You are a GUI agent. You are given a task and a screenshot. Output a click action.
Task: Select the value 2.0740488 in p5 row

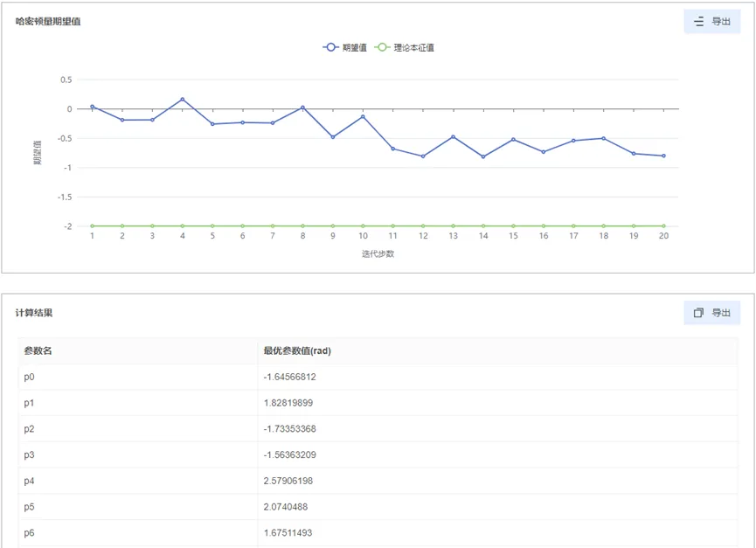285,507
